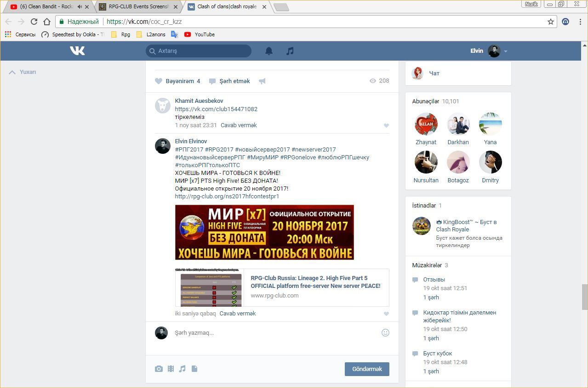
Task: Attach a video with the film icon
Action: coord(171,369)
